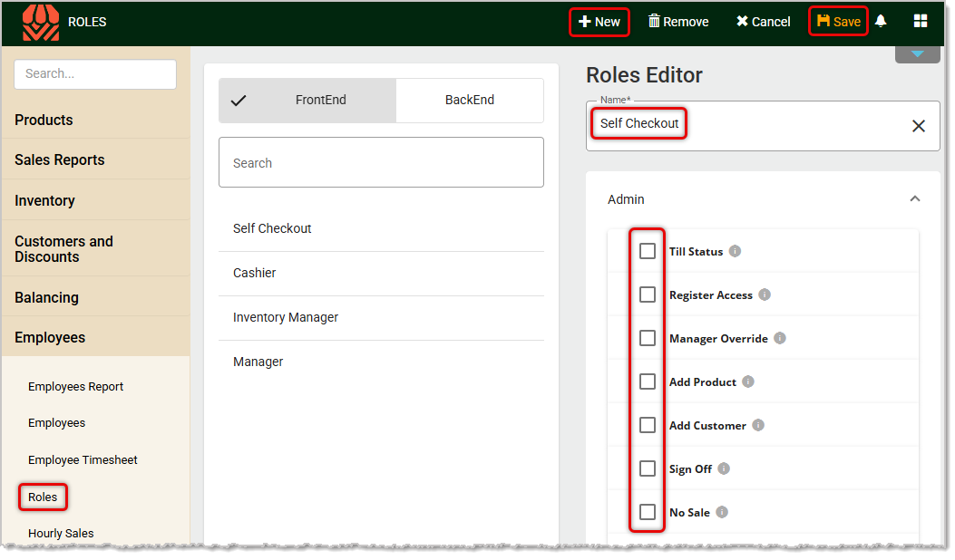Select the Self Checkout role

tap(381, 228)
